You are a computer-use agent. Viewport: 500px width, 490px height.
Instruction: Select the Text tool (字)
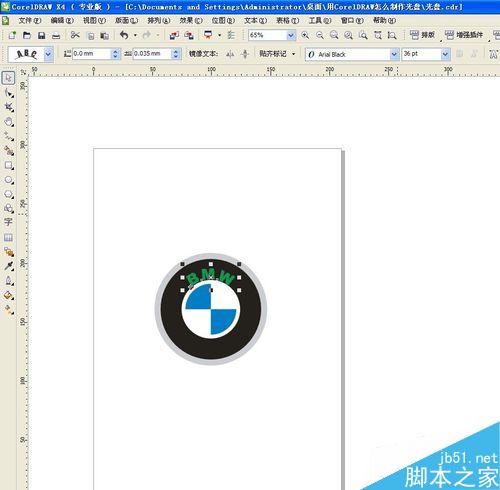8,222
